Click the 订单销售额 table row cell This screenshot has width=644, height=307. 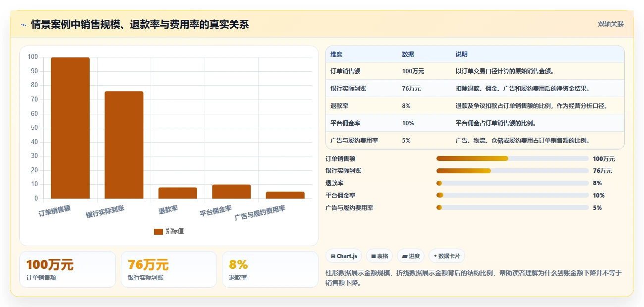pos(345,71)
